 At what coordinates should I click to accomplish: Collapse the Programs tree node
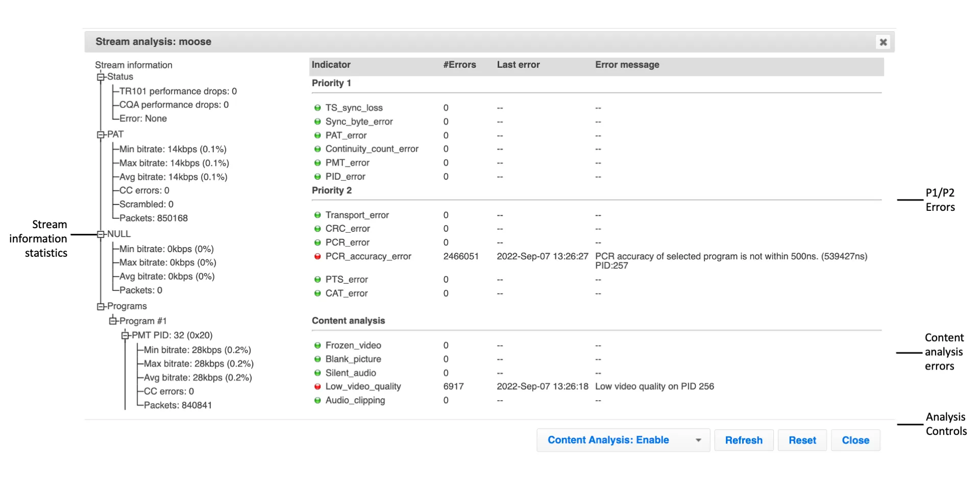tap(101, 306)
